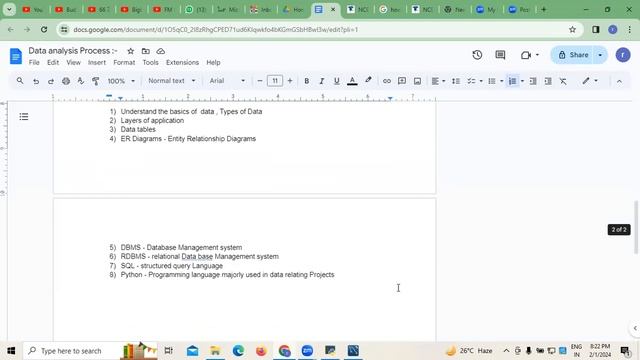Insert a checklist
640x360 pixels.
[471, 81]
